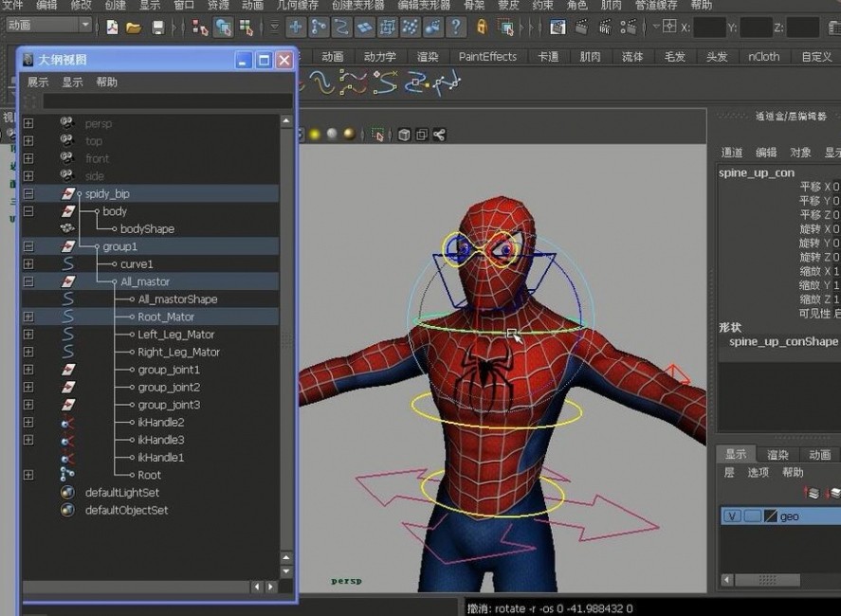This screenshot has height=616, width=841.
Task: Select group_joint2 in the outliner
Action: point(169,387)
